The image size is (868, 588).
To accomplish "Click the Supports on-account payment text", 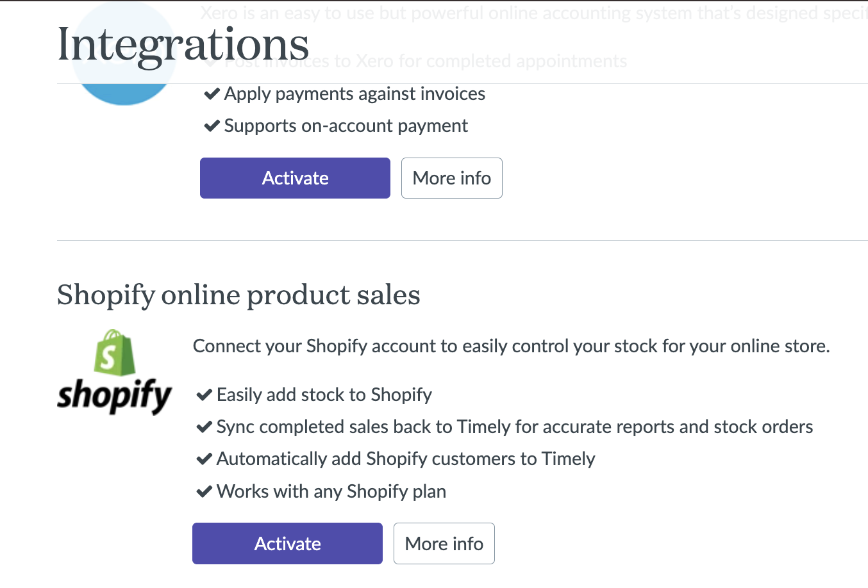I will point(346,126).
